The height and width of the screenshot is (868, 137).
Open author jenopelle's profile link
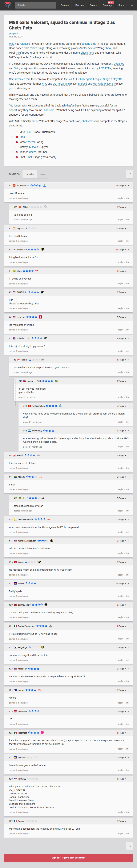point(14,34)
